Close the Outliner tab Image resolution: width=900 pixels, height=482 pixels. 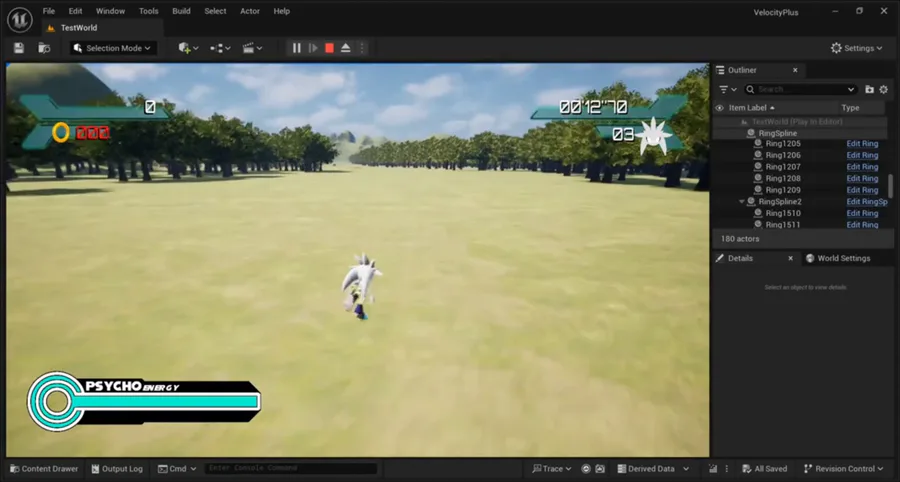(795, 70)
